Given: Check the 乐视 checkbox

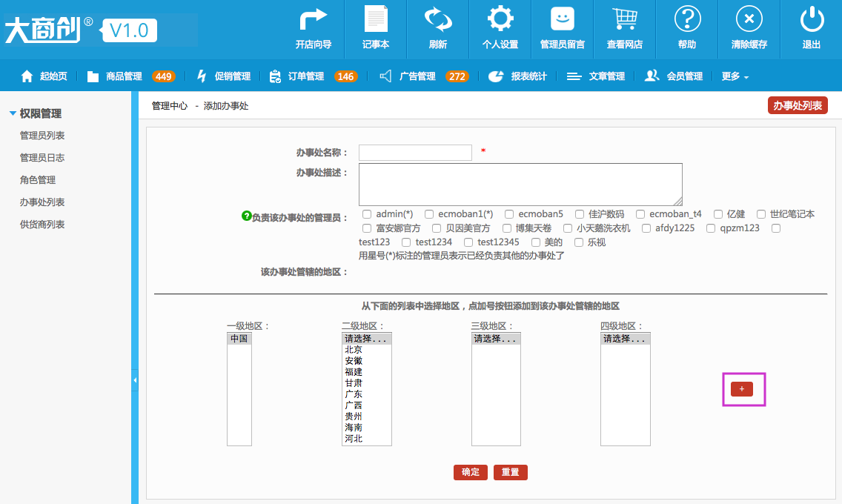Looking at the screenshot, I should (x=578, y=242).
